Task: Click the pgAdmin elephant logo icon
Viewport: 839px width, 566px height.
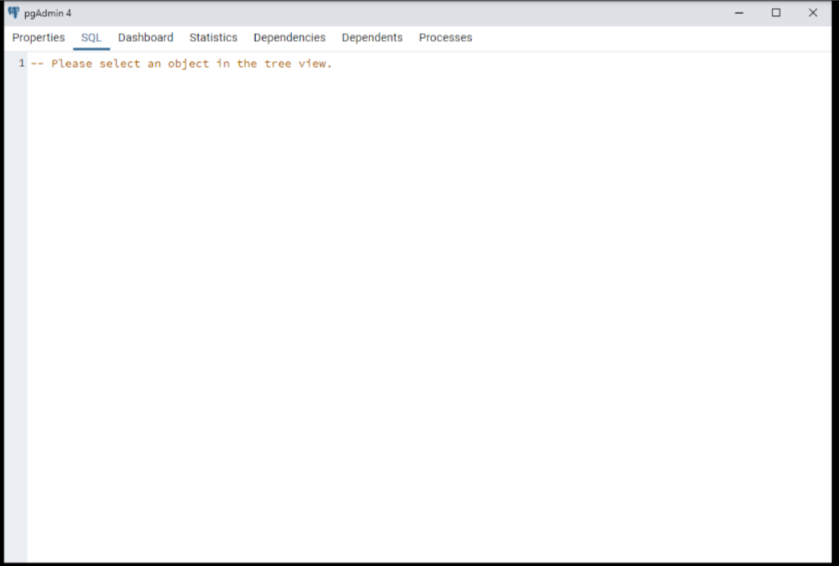Action: point(13,13)
